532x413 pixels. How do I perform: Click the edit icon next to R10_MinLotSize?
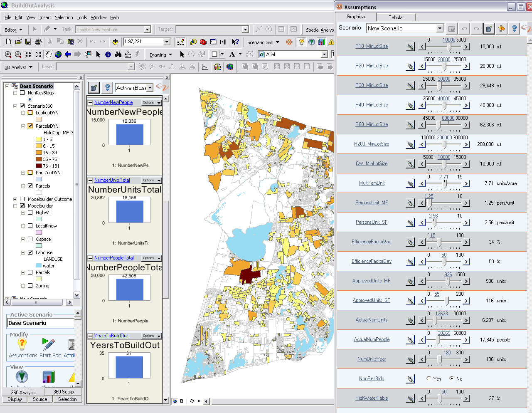[x=410, y=47]
